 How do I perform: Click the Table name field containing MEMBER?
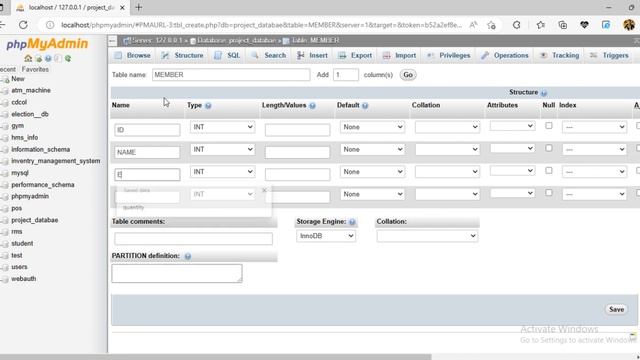pos(231,75)
